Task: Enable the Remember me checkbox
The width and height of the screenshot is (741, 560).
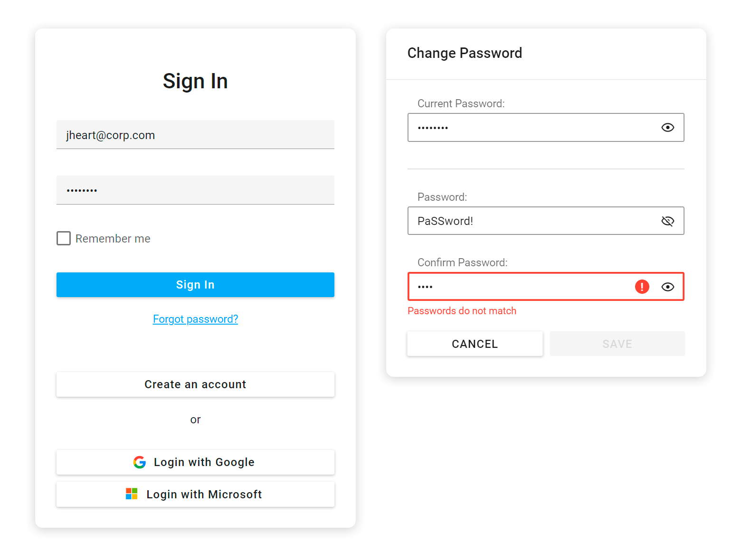Action: click(x=64, y=238)
